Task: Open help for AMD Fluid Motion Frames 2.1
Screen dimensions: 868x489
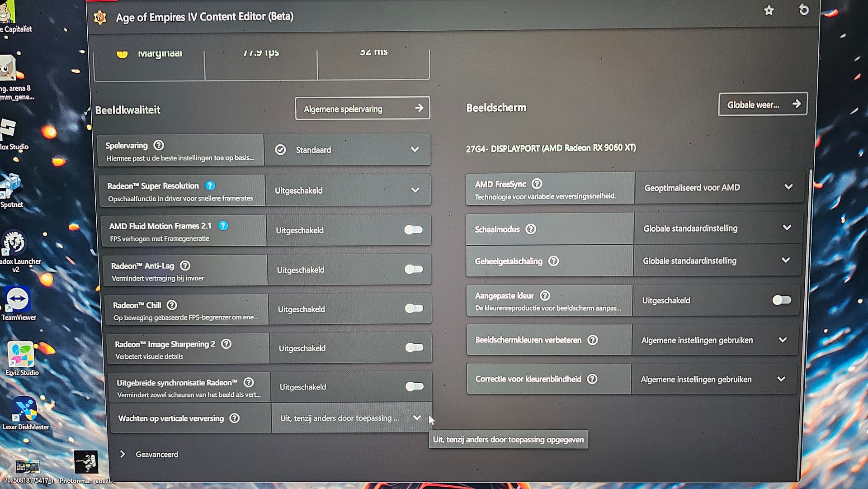Action: tap(223, 225)
